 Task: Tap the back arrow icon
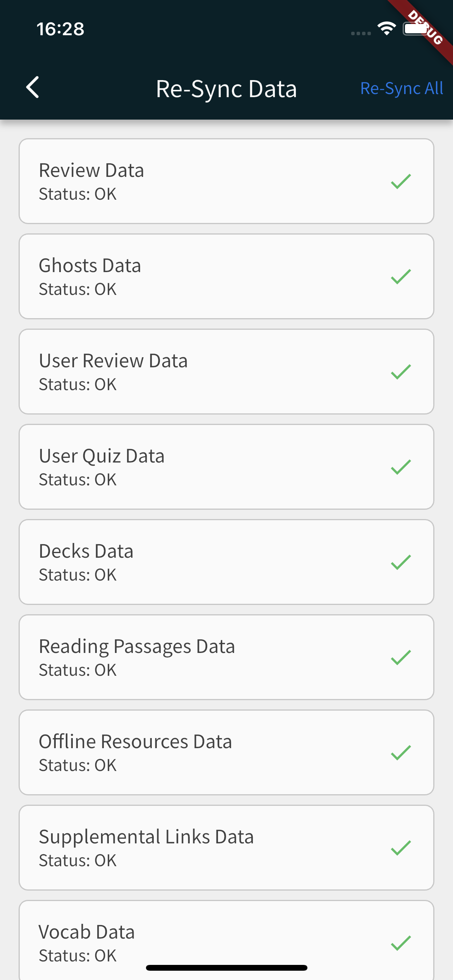point(33,87)
